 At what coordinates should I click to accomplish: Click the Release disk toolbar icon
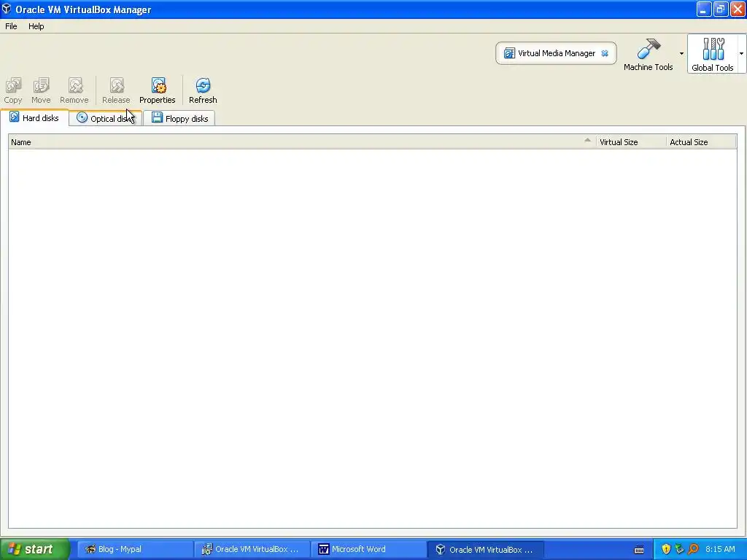pyautogui.click(x=116, y=90)
